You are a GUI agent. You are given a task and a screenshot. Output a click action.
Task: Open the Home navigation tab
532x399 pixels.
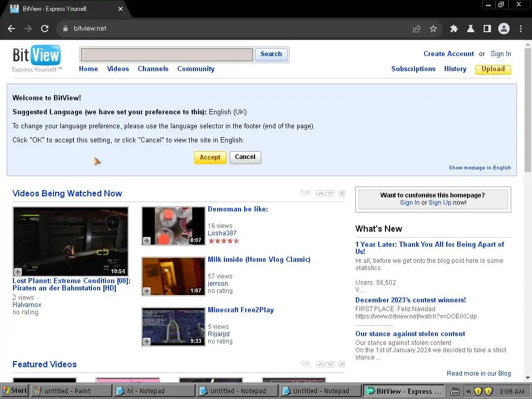88,69
